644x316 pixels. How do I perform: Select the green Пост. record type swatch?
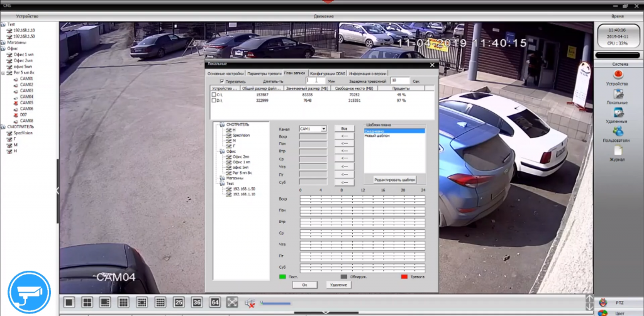coord(282,277)
